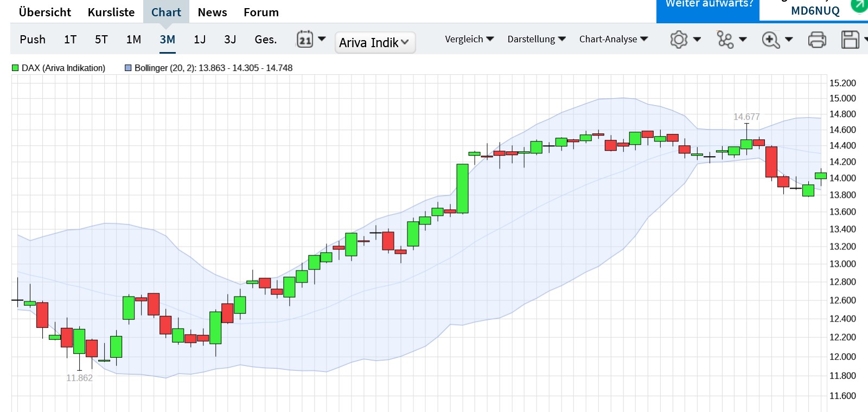Open the Kursliste tab

pos(111,12)
